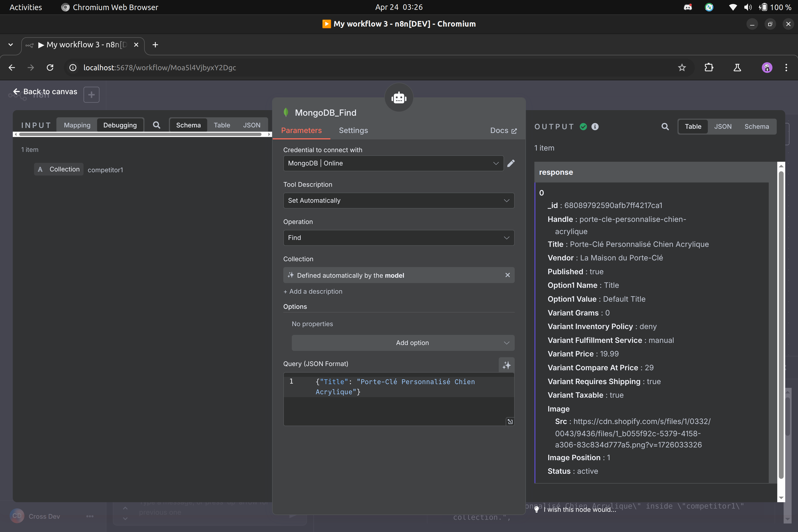Click the Variant Price 19.99 value
This screenshot has width=798, height=532.
[x=609, y=354]
